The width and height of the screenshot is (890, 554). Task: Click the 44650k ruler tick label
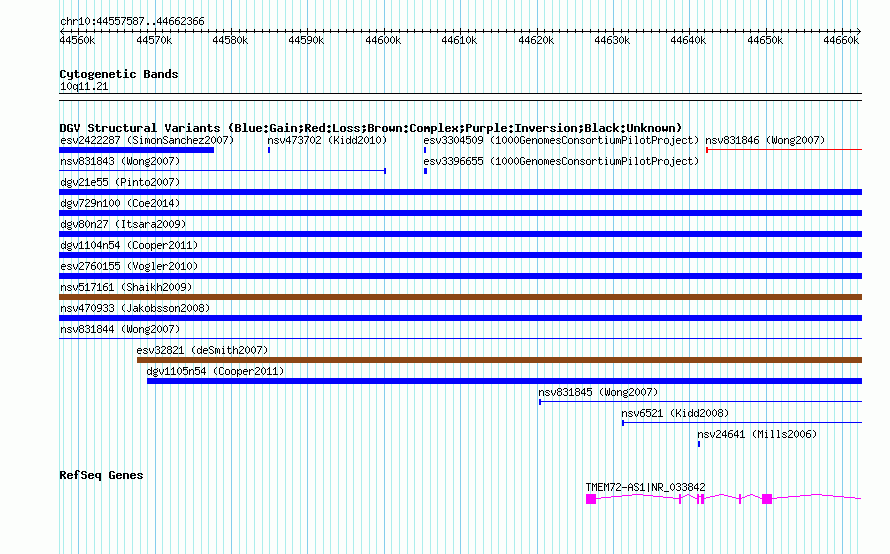click(765, 40)
